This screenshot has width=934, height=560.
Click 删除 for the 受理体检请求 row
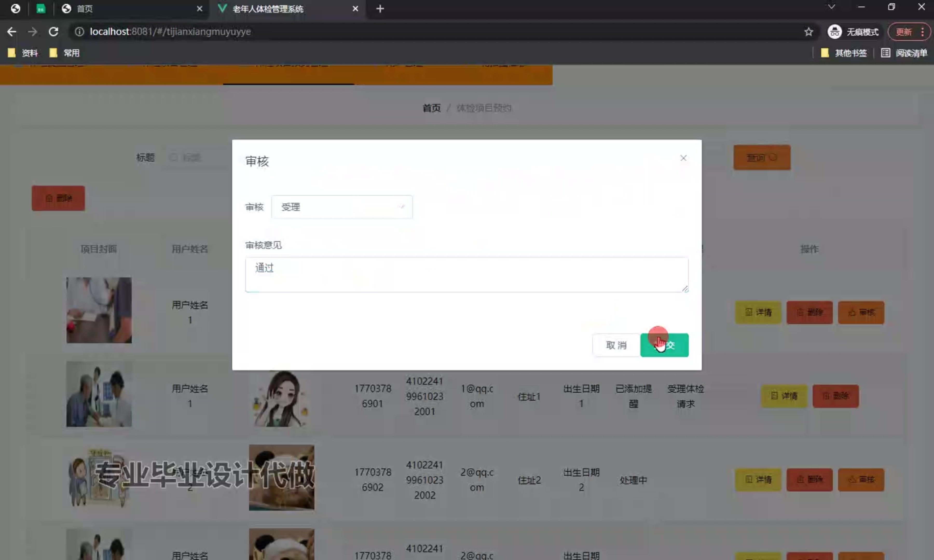(x=835, y=396)
